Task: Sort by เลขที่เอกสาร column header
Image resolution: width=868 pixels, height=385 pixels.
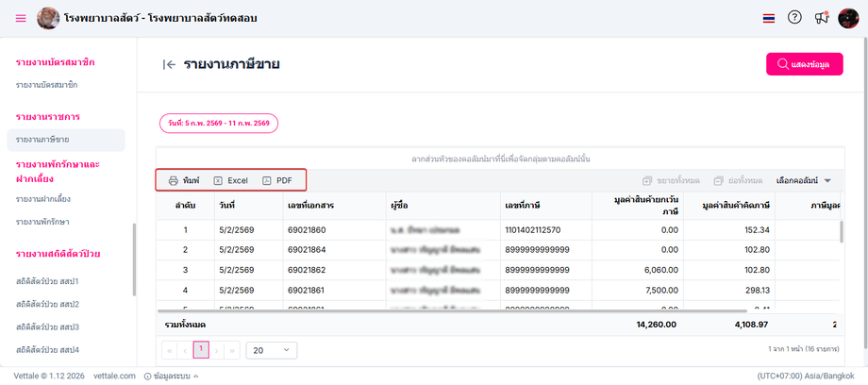Action: click(x=335, y=206)
